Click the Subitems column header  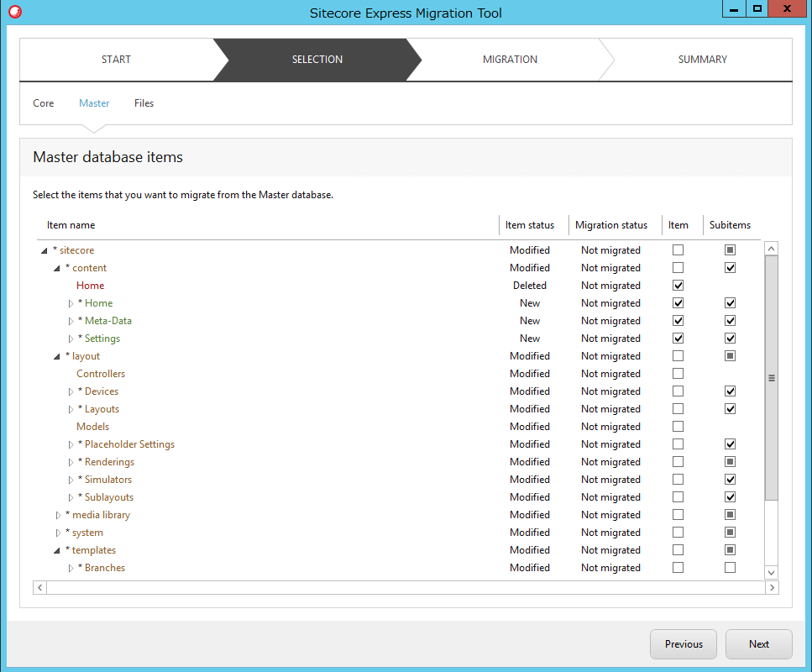(x=730, y=225)
